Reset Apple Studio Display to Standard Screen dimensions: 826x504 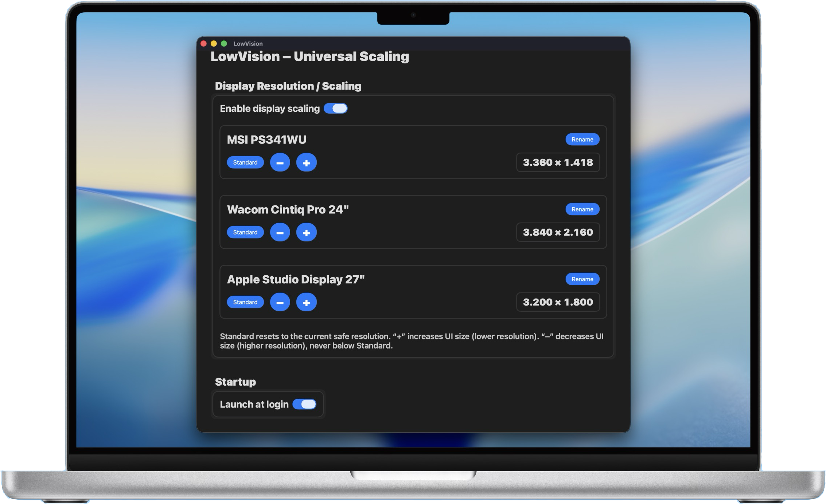245,302
